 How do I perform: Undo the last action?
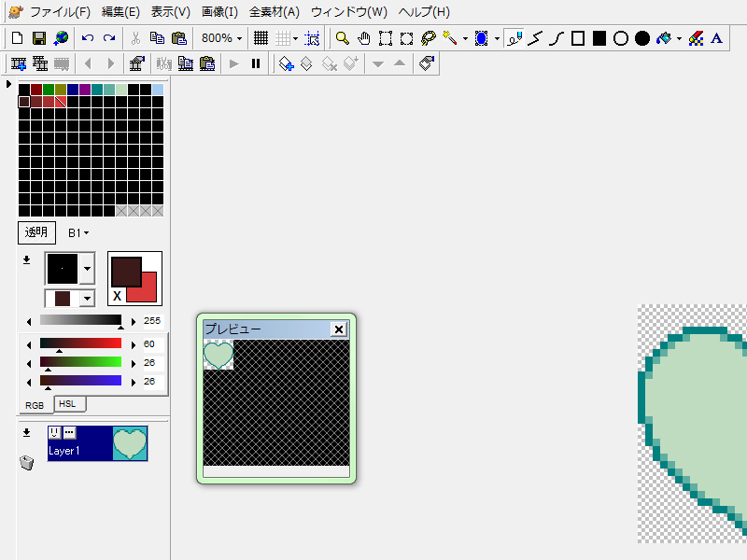coord(87,38)
